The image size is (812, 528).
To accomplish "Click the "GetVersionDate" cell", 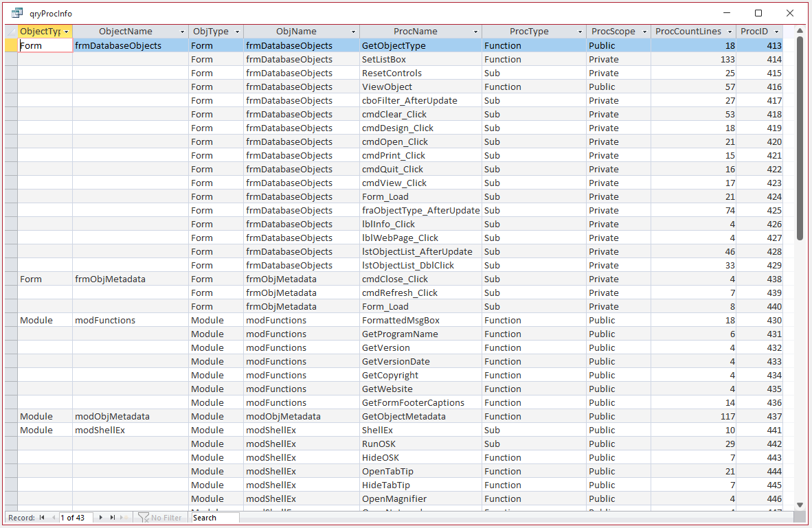I will pyautogui.click(x=420, y=361).
